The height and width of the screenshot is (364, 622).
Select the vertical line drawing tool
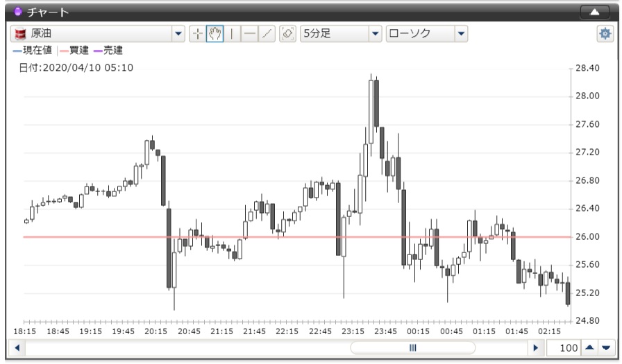pyautogui.click(x=232, y=34)
